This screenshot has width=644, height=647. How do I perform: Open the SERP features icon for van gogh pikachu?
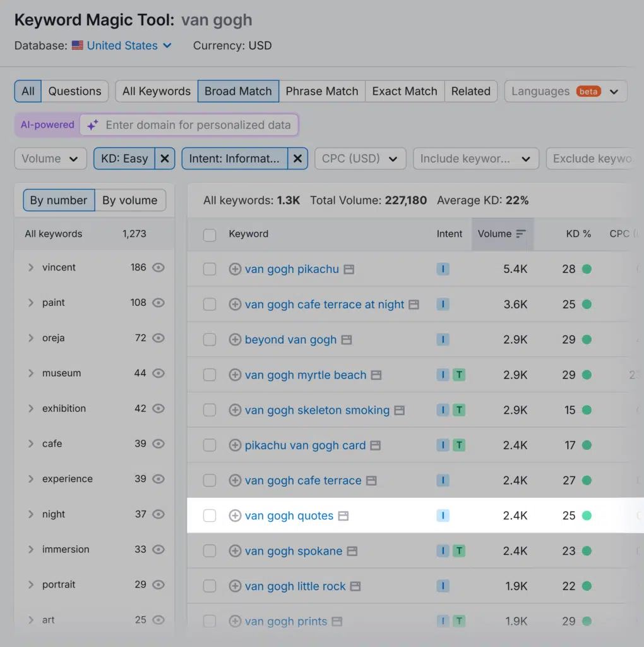tap(349, 269)
